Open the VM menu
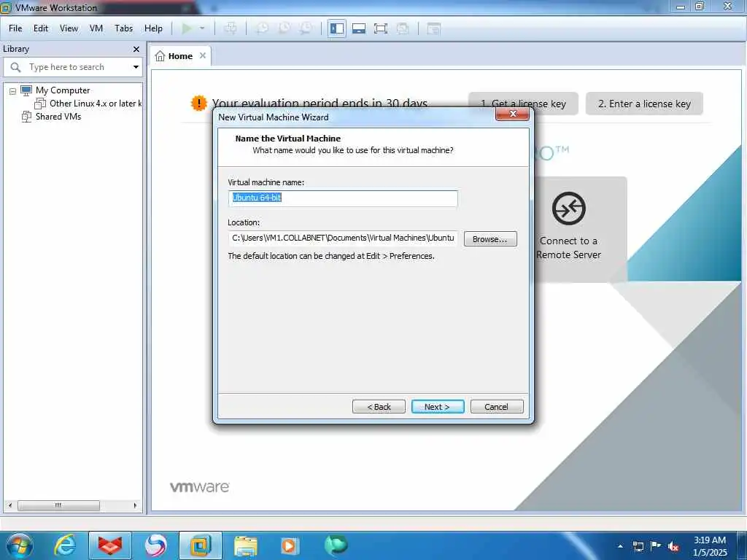This screenshot has height=560, width=747. pos(96,28)
